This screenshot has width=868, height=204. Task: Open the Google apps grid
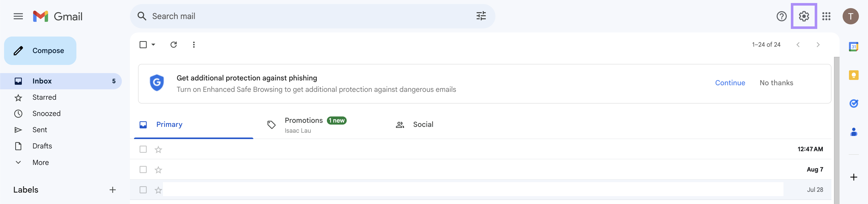pyautogui.click(x=826, y=16)
